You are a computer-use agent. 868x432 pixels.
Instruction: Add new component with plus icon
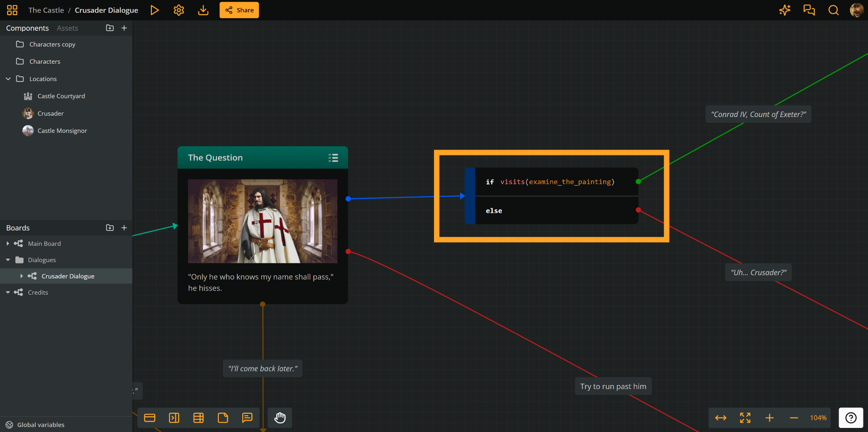[x=124, y=28]
